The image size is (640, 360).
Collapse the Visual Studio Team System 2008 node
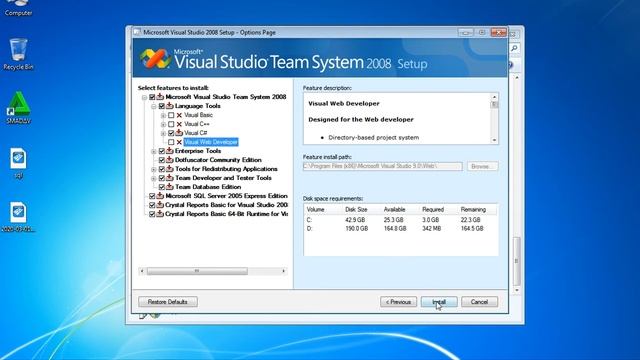(x=144, y=97)
